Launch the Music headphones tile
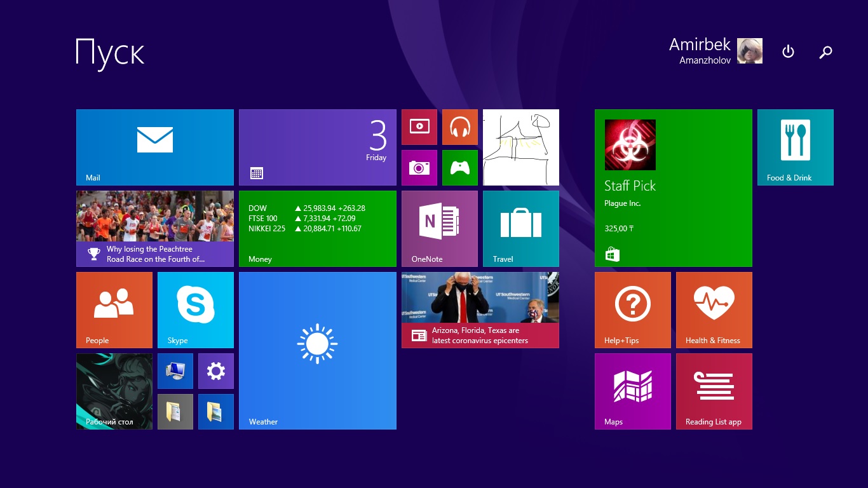This screenshot has width=868, height=488. [460, 127]
